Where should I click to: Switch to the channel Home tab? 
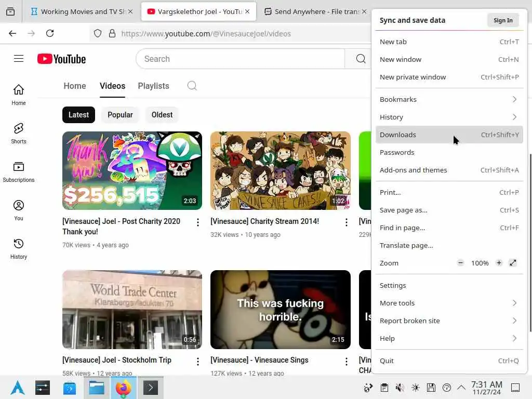pos(75,86)
